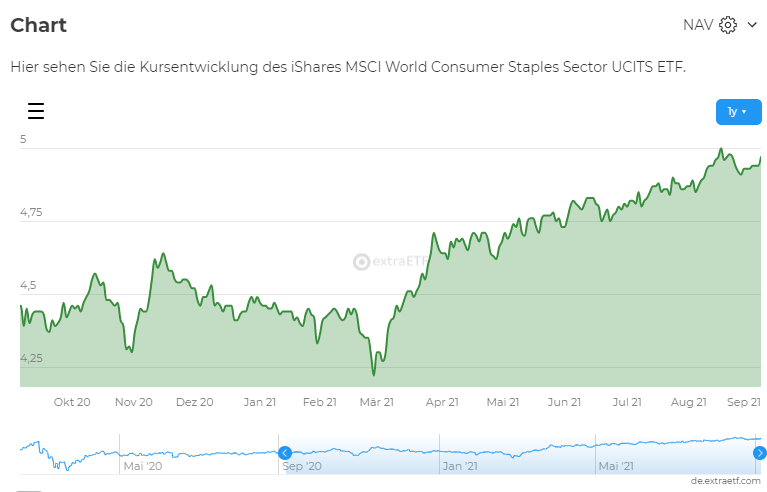Click the 4,75 y-axis label
The width and height of the screenshot is (767, 492).
34,212
